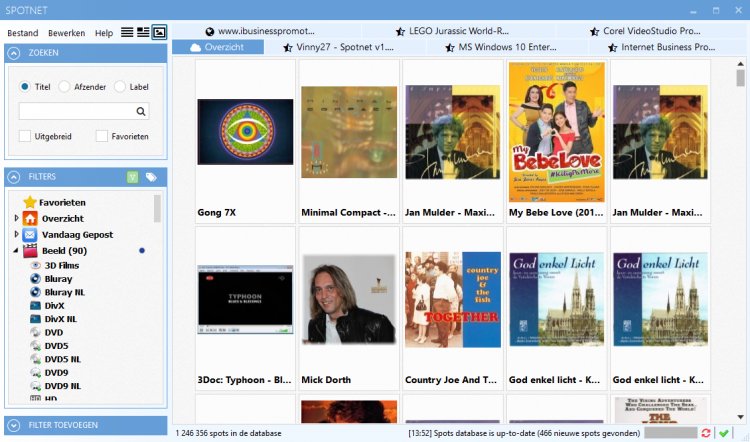Click the Vandaag Gepost mail icon
750x442 pixels.
(x=30, y=235)
